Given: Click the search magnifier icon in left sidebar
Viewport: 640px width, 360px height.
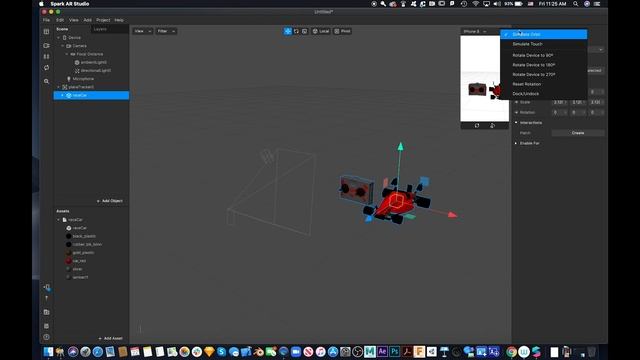Looking at the screenshot, I should click(x=47, y=81).
